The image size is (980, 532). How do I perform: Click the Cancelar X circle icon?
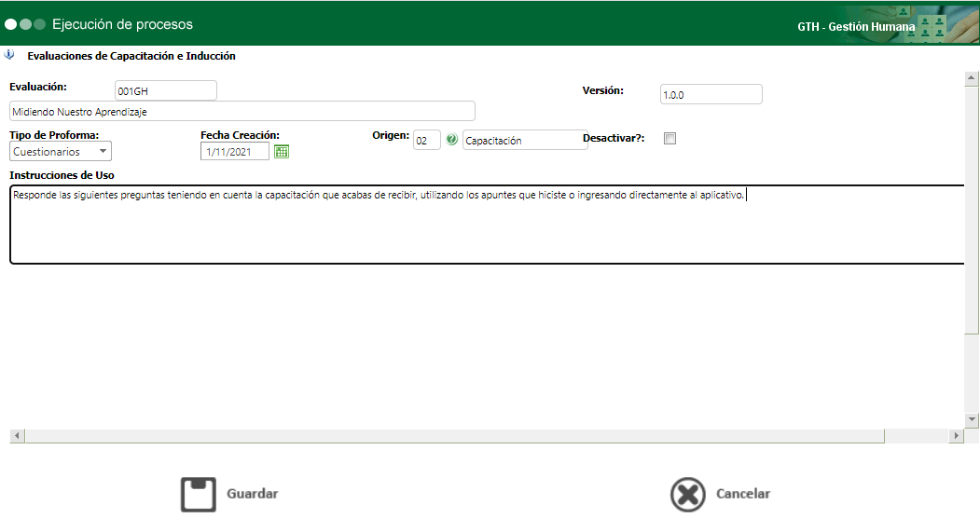click(687, 495)
